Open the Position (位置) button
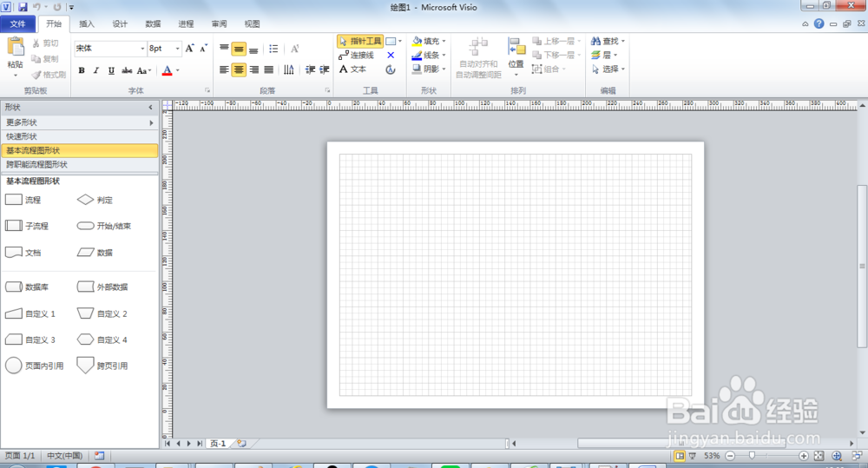 516,57
